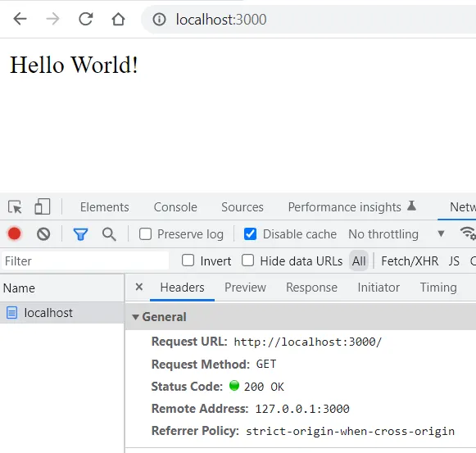This screenshot has width=476, height=453.
Task: Collapse the General headers section
Action: tap(135, 317)
